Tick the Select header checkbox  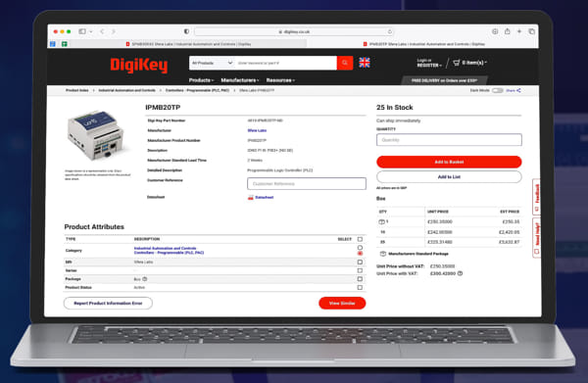click(x=360, y=239)
